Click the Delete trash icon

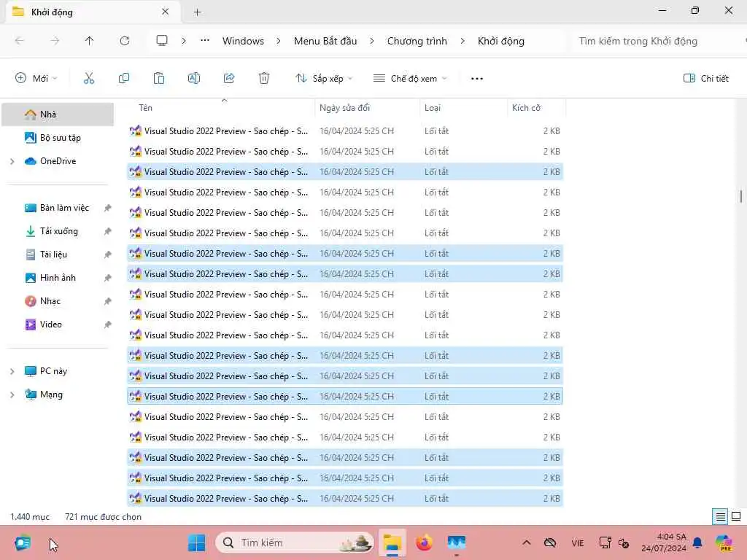264,78
